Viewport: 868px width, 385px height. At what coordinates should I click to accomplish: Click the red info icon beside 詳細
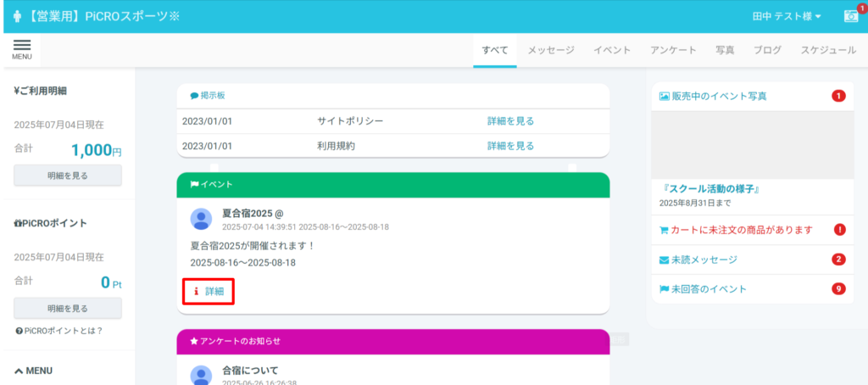pos(196,292)
